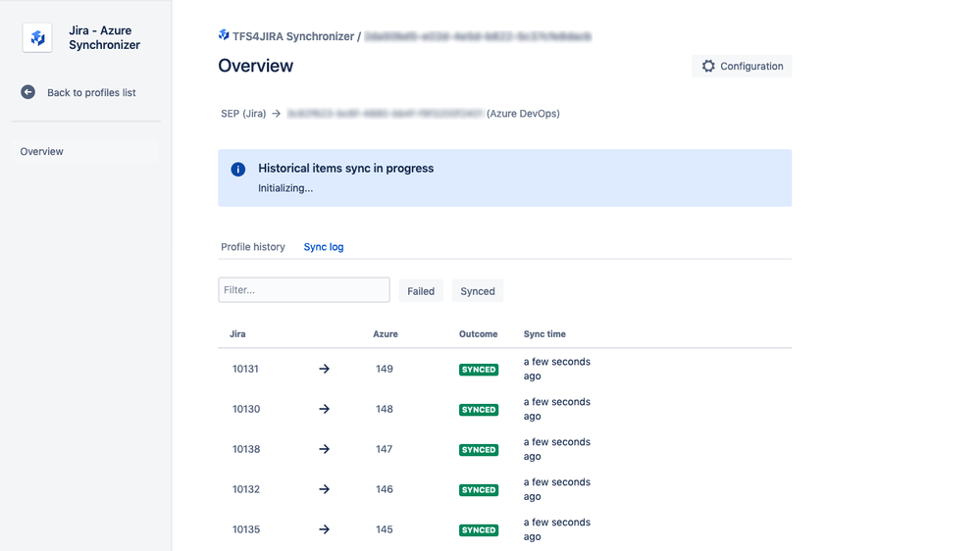The width and height of the screenshot is (980, 551).
Task: Click the SEP (Jira) project label
Action: (243, 114)
